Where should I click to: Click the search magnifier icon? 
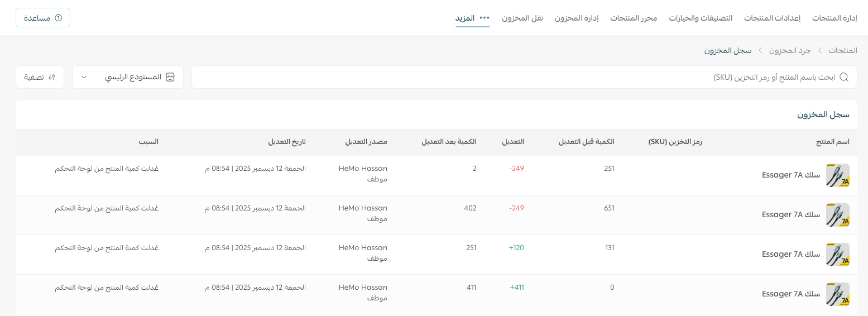pos(844,77)
